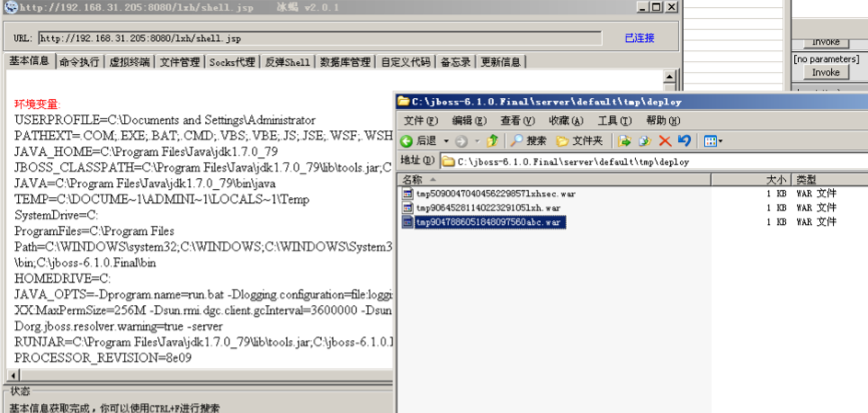Select file name tmp9047886051848097560abc.war
The image size is (868, 413).
[490, 222]
